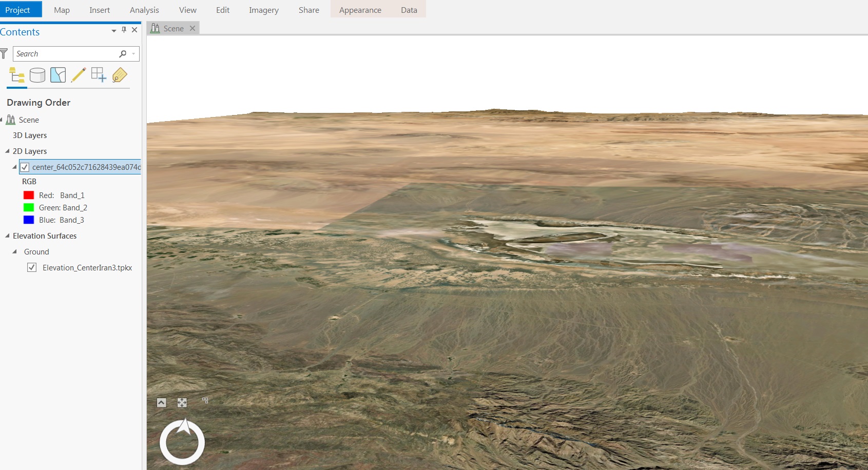Screen dimensions: 868x470
Task: Uncheck the Elevation_CenterIran3.tpkx elevation source
Action: coord(33,267)
